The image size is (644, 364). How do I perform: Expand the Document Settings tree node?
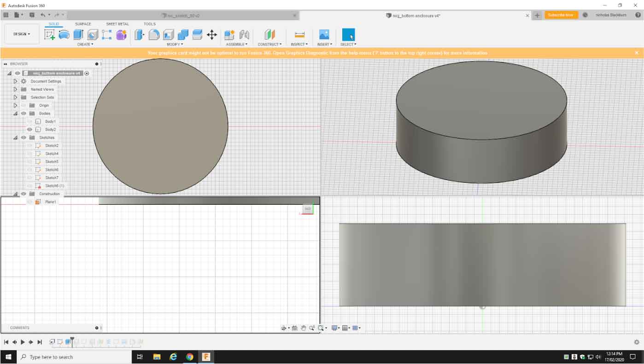point(15,81)
